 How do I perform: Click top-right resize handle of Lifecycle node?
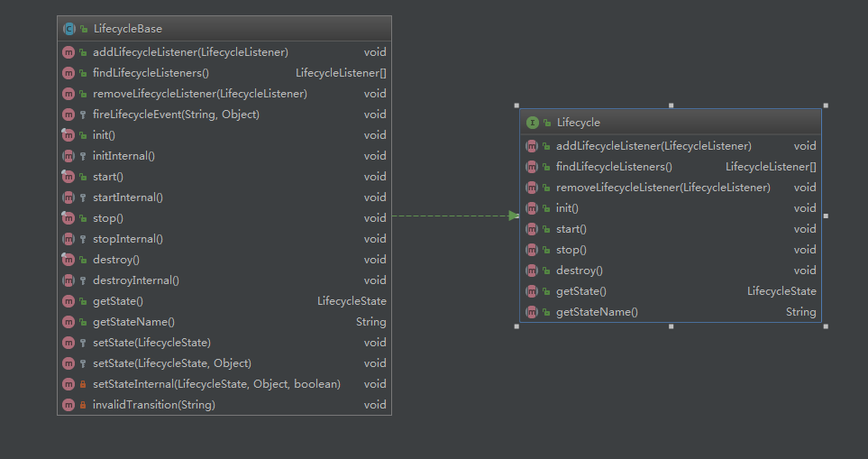point(825,106)
